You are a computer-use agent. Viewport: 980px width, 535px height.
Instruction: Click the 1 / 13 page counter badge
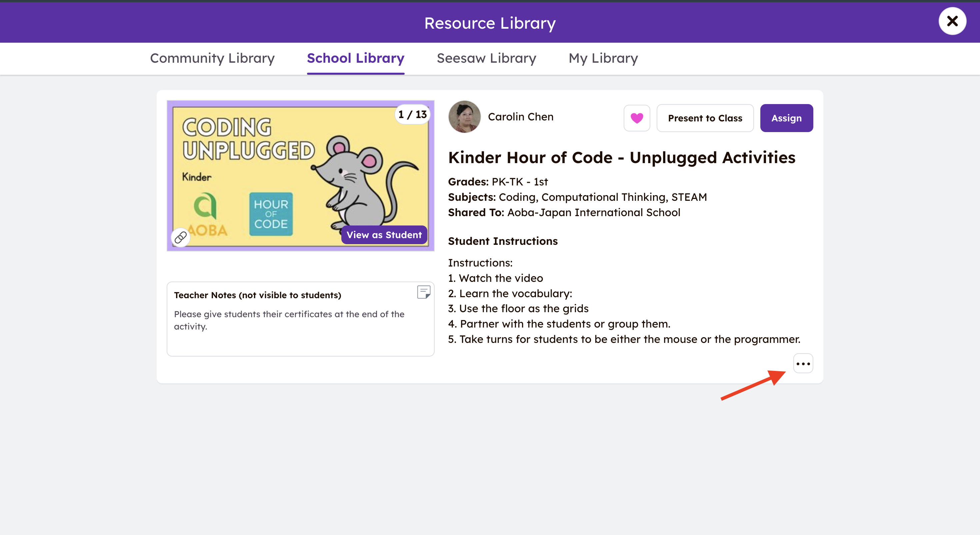[412, 114]
